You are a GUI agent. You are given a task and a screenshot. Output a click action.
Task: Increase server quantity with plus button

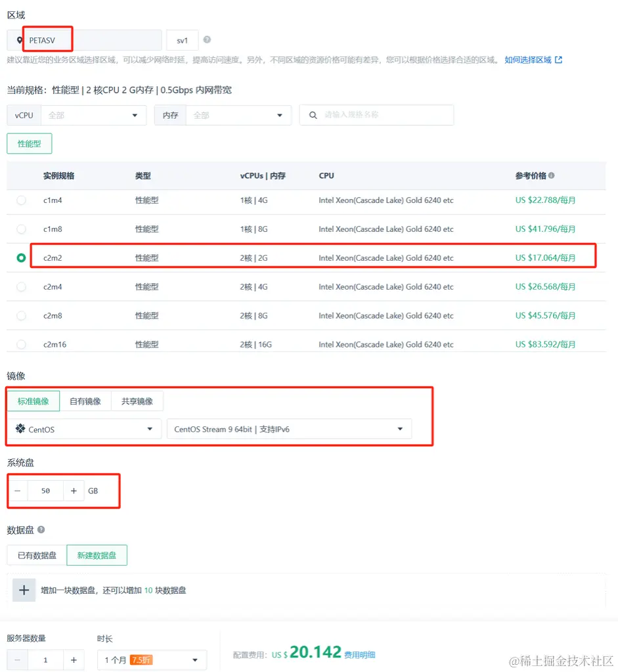pyautogui.click(x=74, y=660)
